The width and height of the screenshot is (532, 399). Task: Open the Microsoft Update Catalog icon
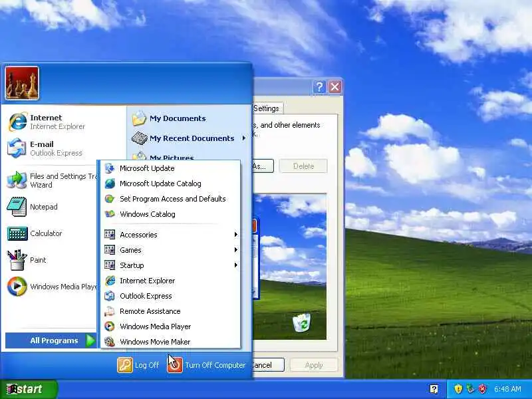pyautogui.click(x=110, y=184)
